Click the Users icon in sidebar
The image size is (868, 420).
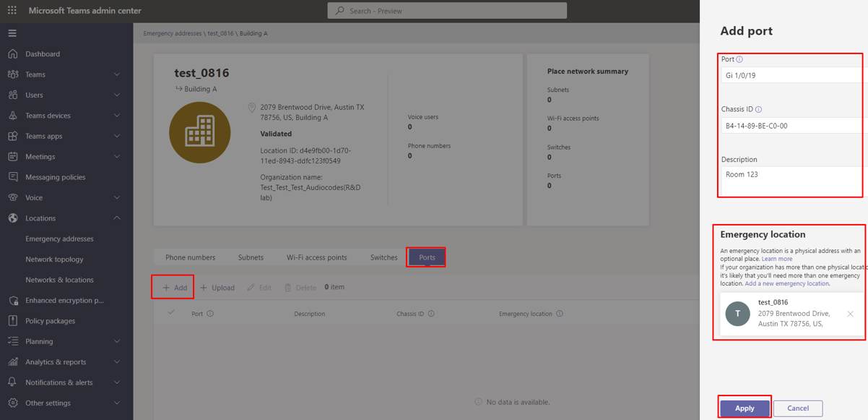point(13,95)
